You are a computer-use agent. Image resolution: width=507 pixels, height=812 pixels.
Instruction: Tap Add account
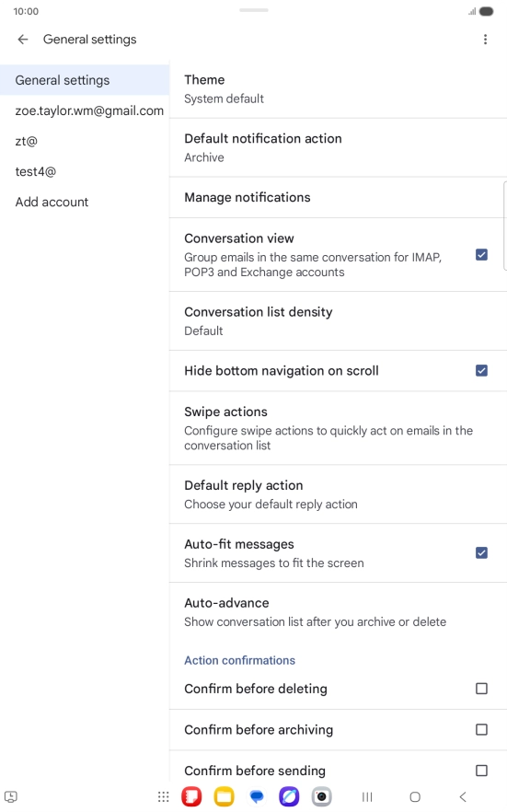pyautogui.click(x=85, y=202)
